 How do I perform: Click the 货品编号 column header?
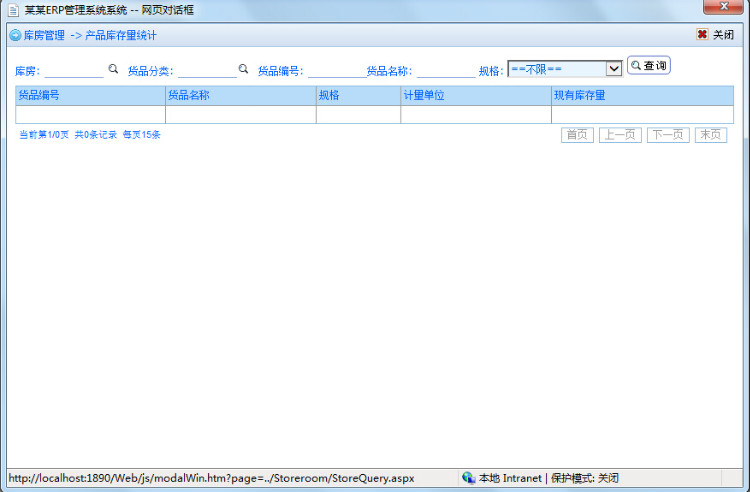[x=90, y=96]
